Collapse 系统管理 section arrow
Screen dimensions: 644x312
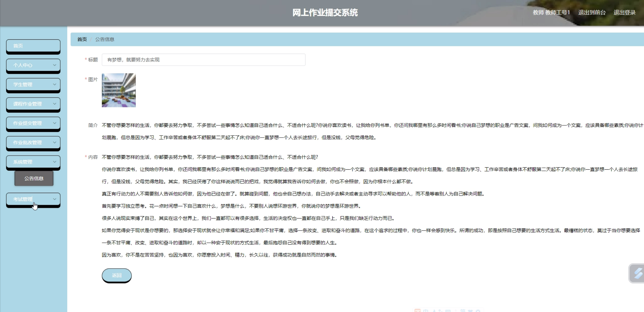54,162
